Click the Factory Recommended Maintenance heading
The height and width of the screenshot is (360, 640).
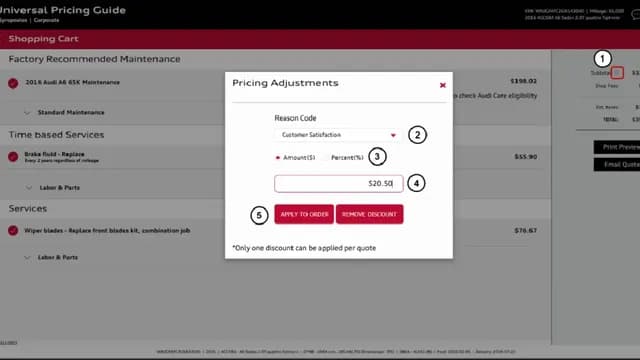94,59
